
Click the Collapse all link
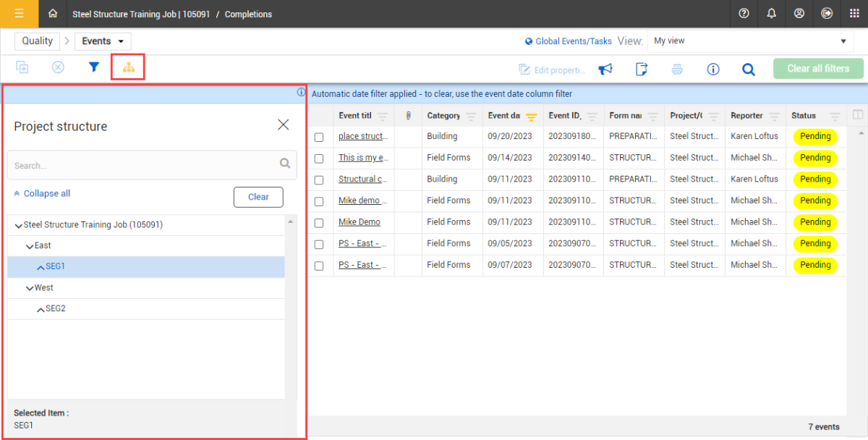tap(46, 194)
